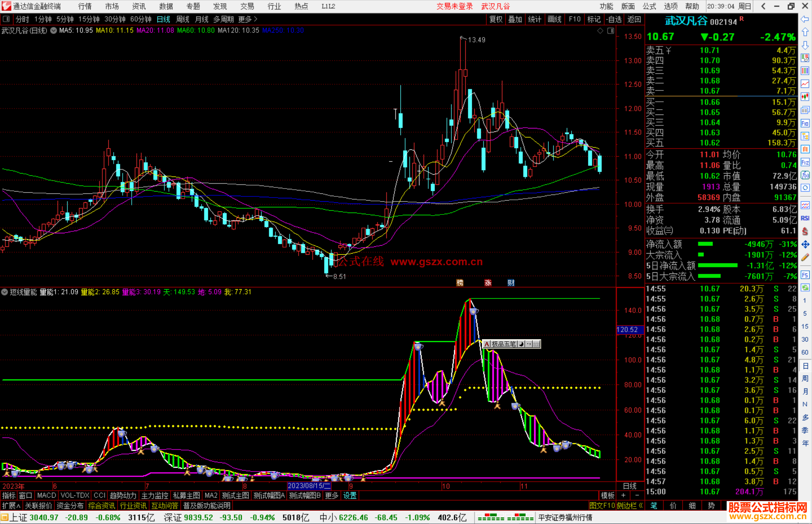This screenshot has height=524, width=812.
Task: Click the 2023/08/15 date marker on timeline
Action: 309,486
